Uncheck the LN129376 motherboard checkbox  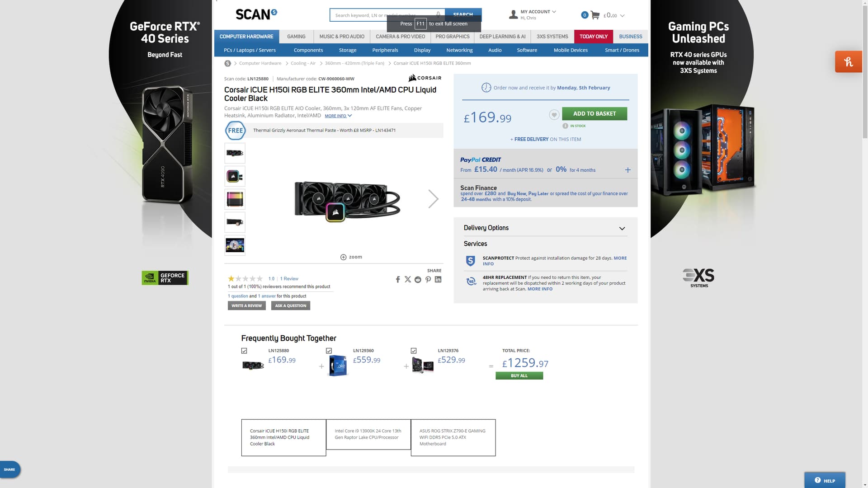click(x=414, y=351)
